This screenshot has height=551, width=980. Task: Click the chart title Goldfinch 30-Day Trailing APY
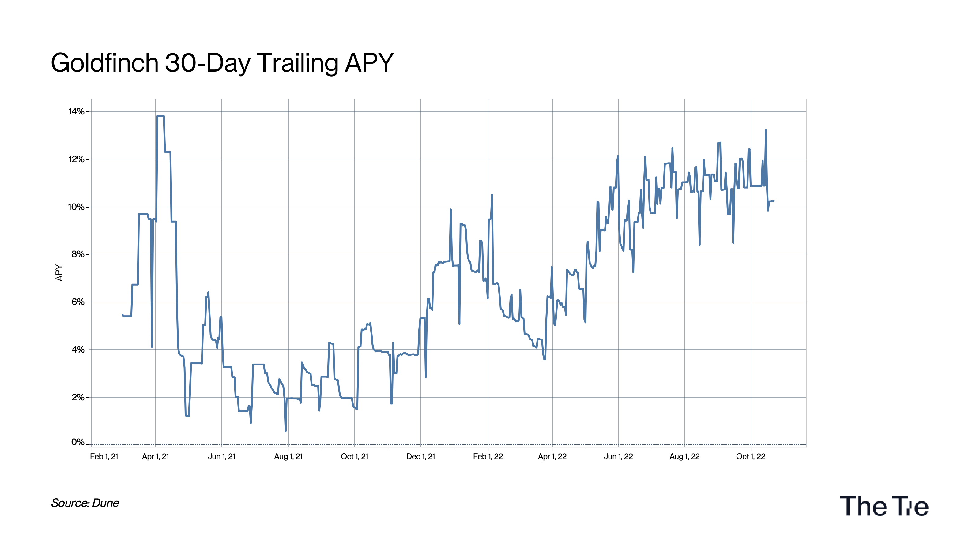(x=222, y=63)
